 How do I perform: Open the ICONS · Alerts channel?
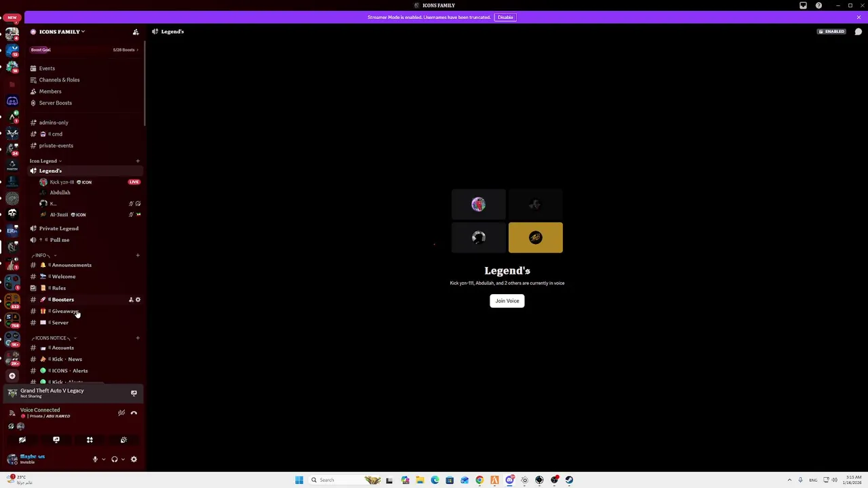click(85, 371)
